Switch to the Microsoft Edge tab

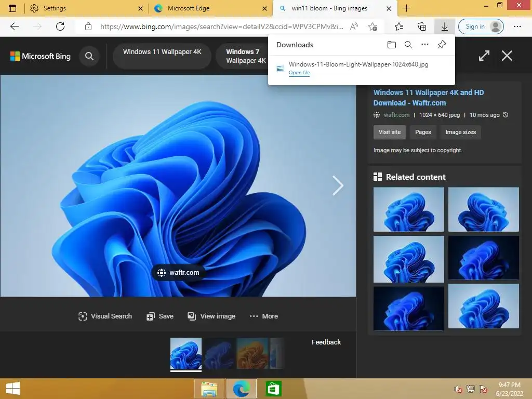(x=210, y=8)
